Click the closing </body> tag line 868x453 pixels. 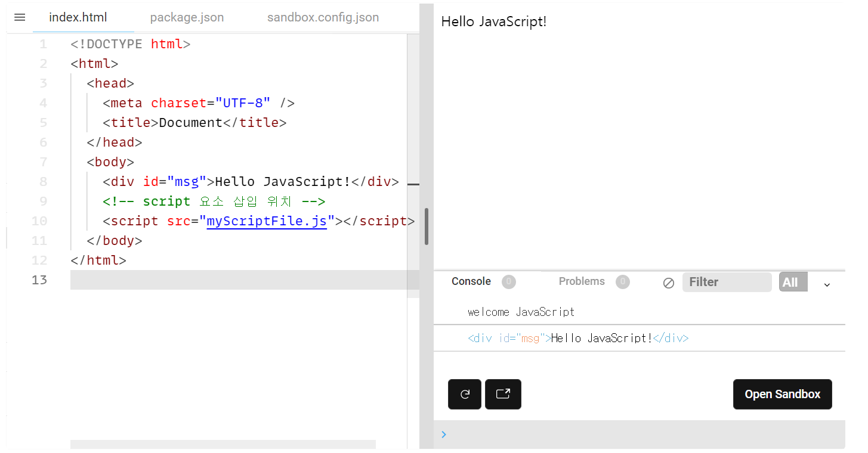tap(115, 241)
